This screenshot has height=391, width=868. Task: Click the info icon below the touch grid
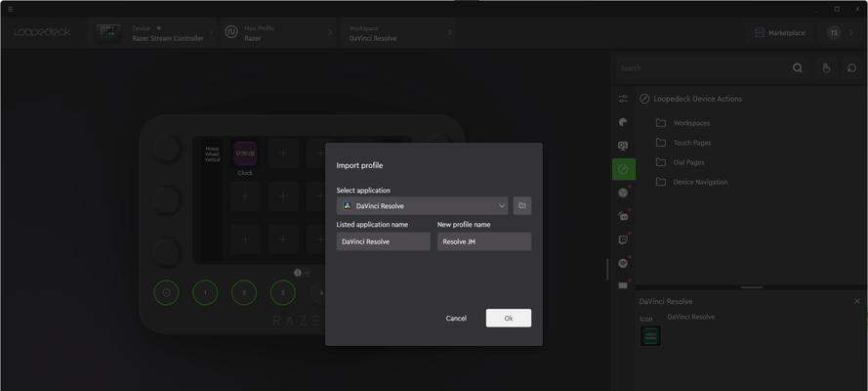coord(298,273)
